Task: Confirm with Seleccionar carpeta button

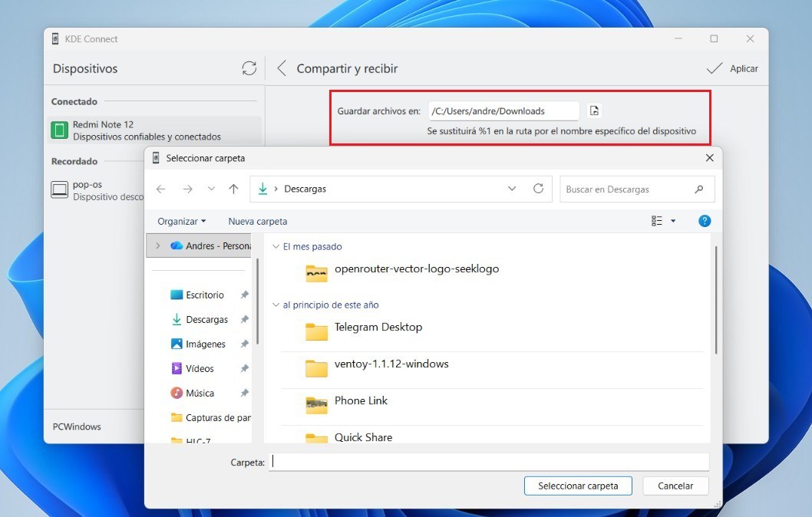Action: pos(578,486)
